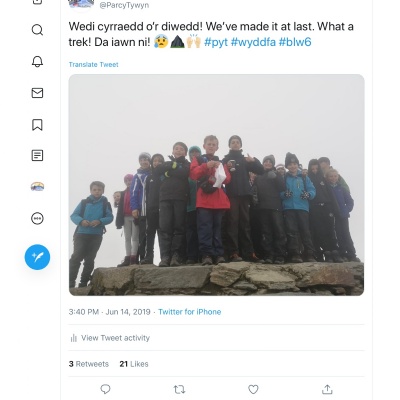Open Bookmarks icon in sidebar

tap(37, 125)
